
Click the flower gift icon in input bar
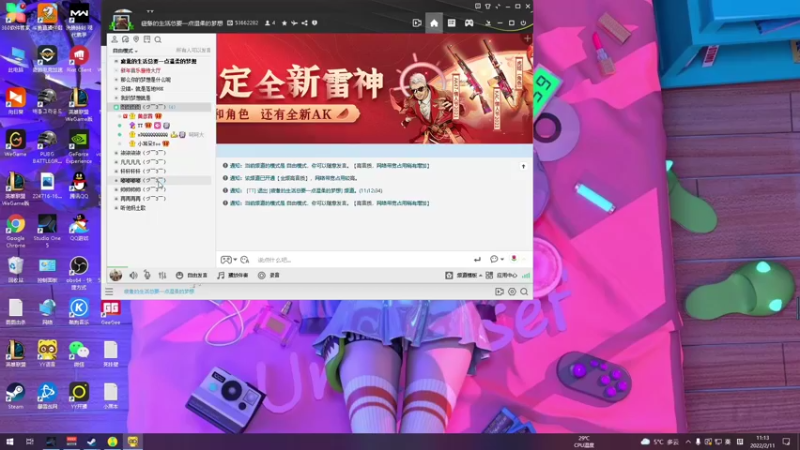(x=514, y=259)
